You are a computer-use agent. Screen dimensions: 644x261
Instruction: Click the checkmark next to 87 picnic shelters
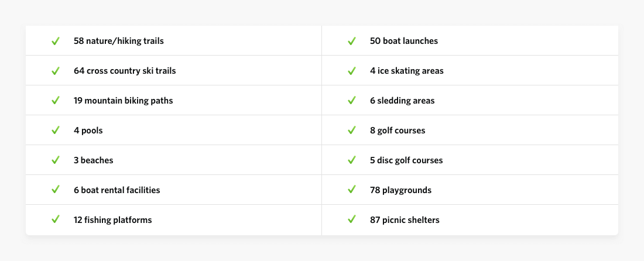click(x=352, y=219)
